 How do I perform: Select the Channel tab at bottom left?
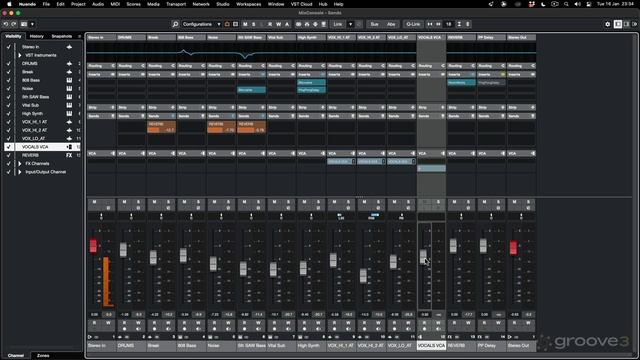pos(16,356)
